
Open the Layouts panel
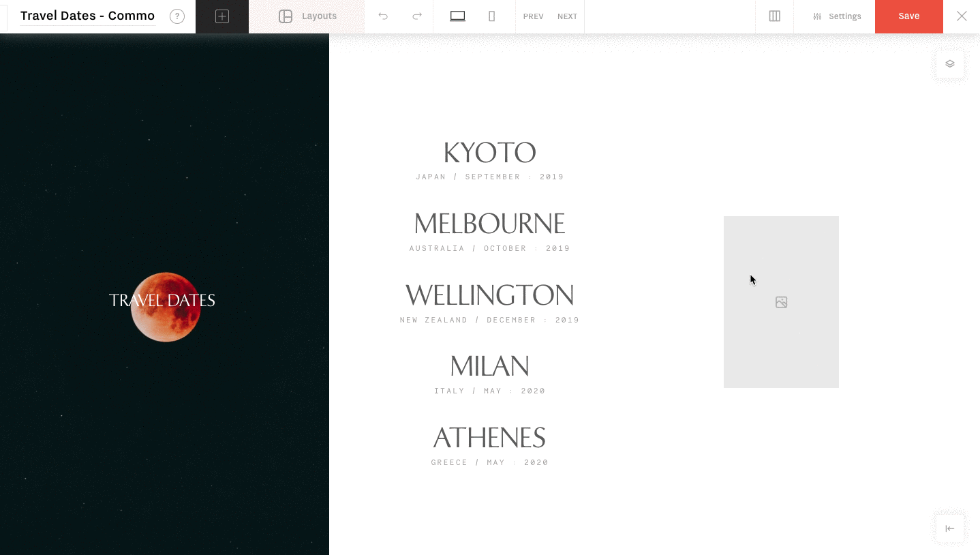coord(307,16)
